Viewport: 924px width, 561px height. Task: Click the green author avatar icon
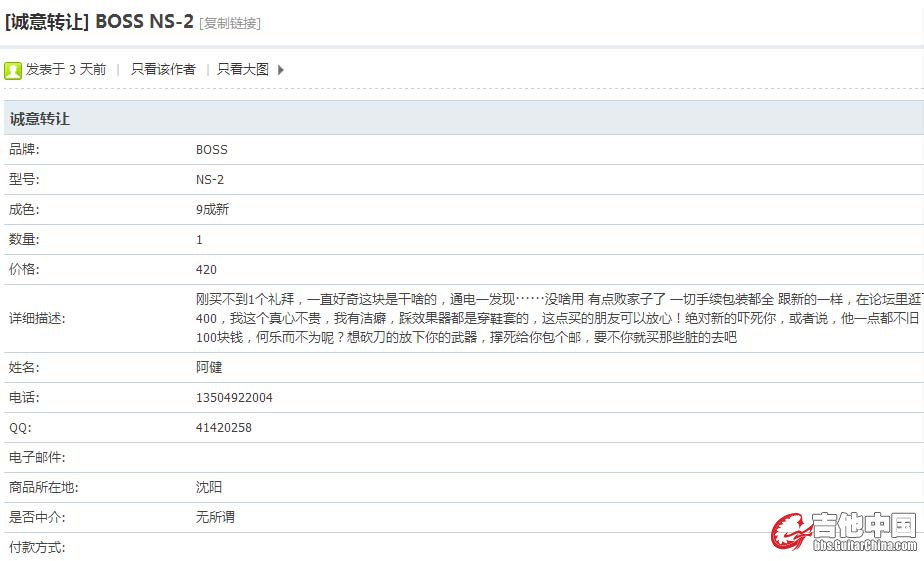(x=13, y=70)
